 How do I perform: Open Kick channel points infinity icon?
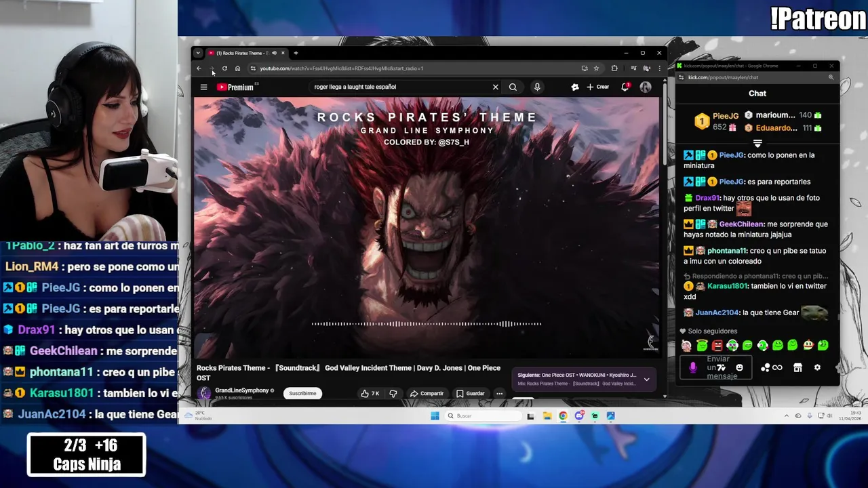click(x=777, y=367)
